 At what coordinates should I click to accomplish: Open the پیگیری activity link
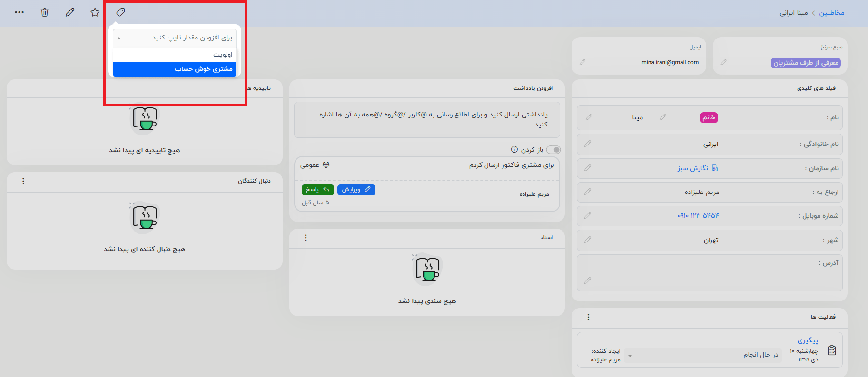[x=808, y=340]
